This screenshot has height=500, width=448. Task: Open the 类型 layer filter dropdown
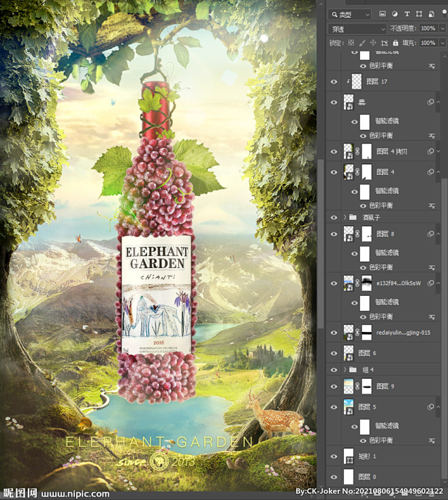tap(349, 14)
